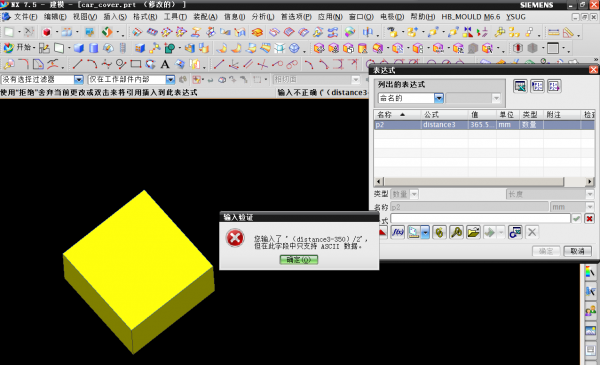
Task: Select the Text 'A' tool
Action: (x=165, y=64)
